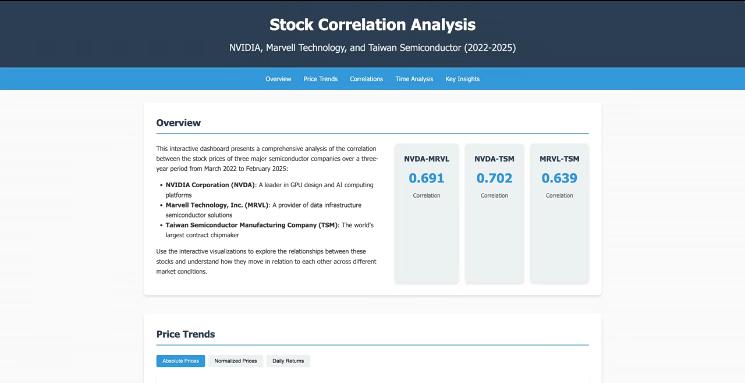Image resolution: width=745 pixels, height=383 pixels.
Task: Click the 0.639 correlation value
Action: pos(559,178)
